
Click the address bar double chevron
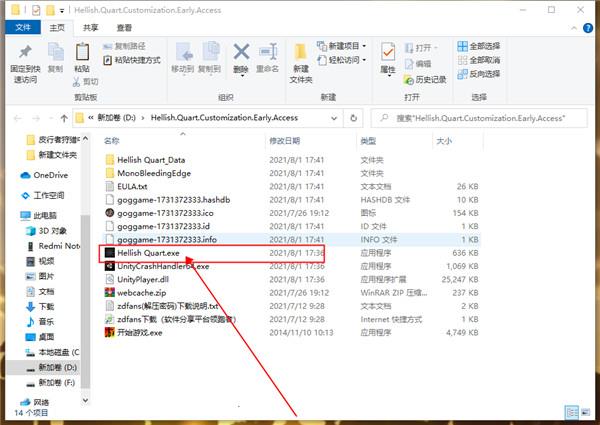[x=91, y=118]
